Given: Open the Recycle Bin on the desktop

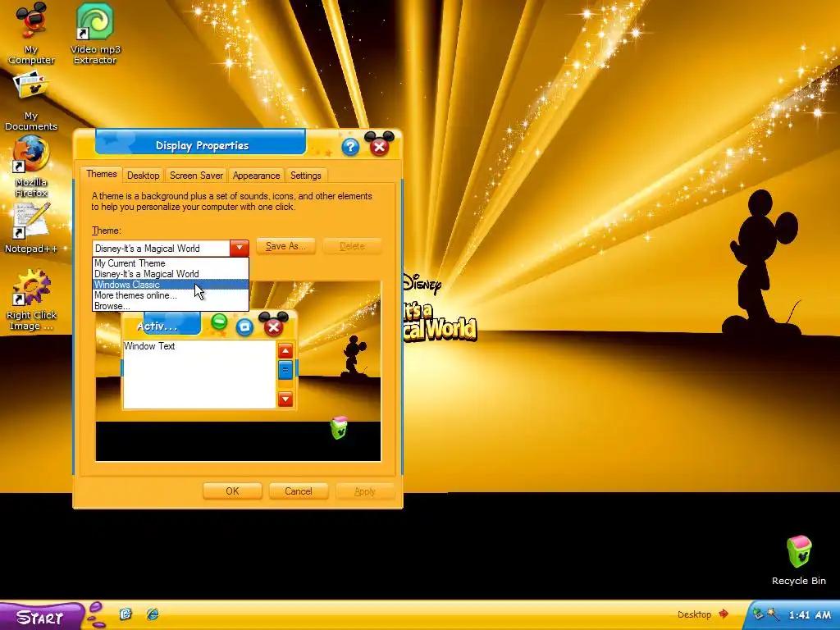Looking at the screenshot, I should pos(799,559).
